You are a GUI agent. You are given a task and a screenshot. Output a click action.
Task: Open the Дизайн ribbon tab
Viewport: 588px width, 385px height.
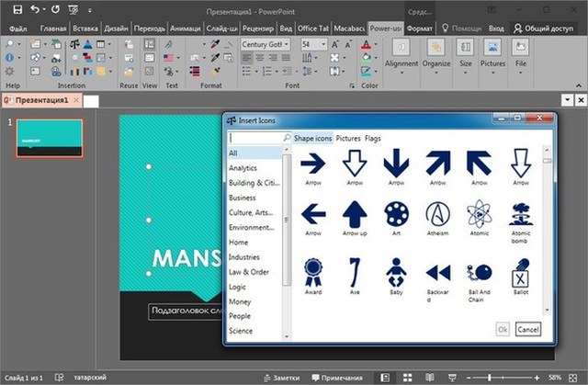[x=116, y=28]
